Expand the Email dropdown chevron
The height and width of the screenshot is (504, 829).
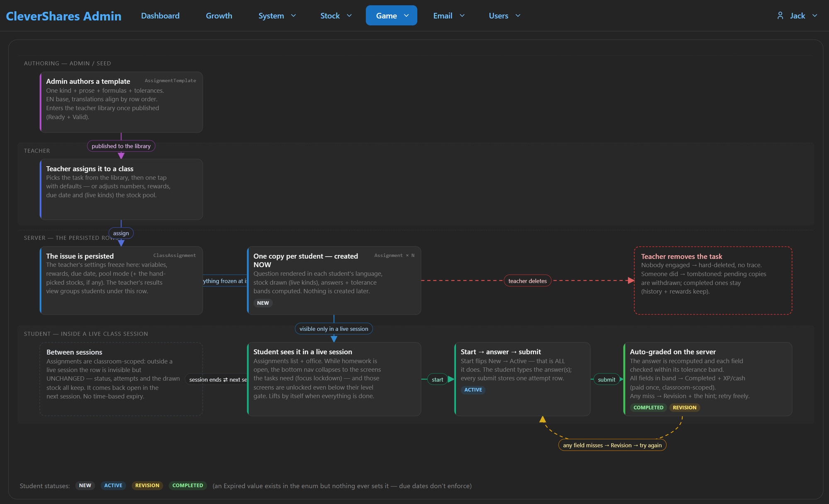click(x=462, y=16)
